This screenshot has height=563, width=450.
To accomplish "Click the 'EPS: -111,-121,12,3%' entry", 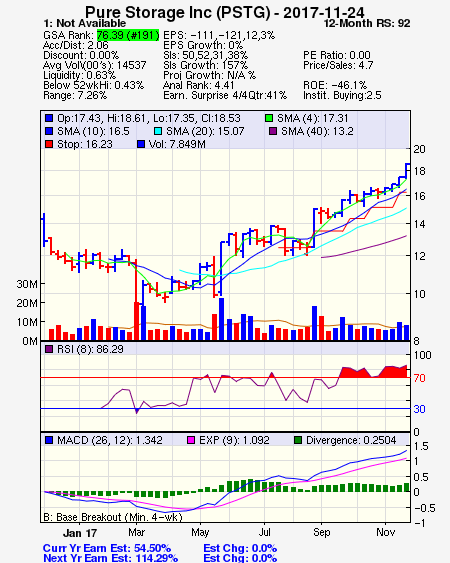I will click(x=219, y=35).
